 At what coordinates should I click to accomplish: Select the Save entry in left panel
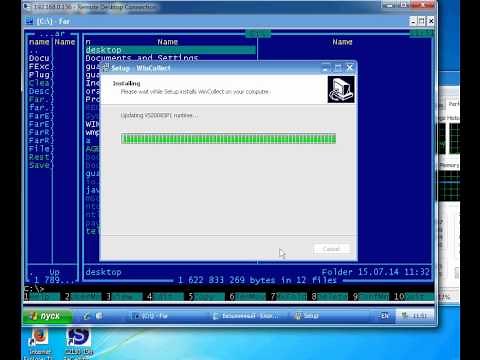[39, 165]
